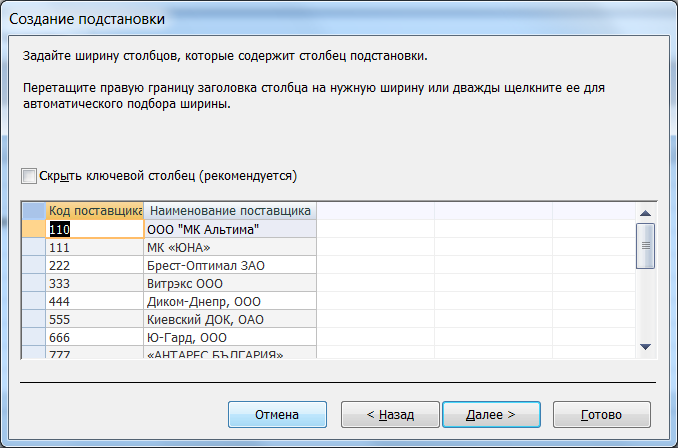This screenshot has height=448, width=678.
Task: Click the cell containing 666
Action: click(x=95, y=337)
